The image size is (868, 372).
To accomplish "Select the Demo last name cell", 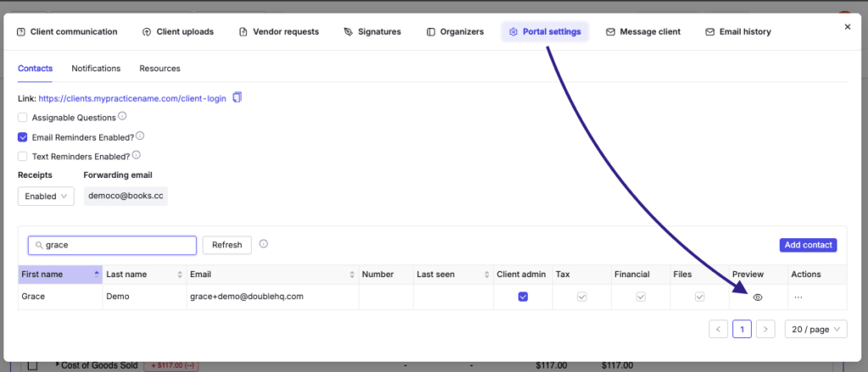I will point(144,297).
